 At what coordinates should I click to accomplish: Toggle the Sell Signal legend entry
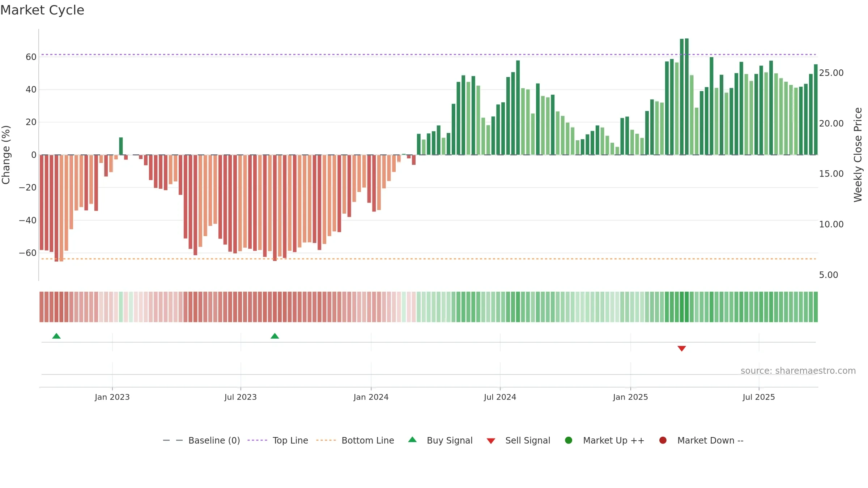(x=518, y=440)
